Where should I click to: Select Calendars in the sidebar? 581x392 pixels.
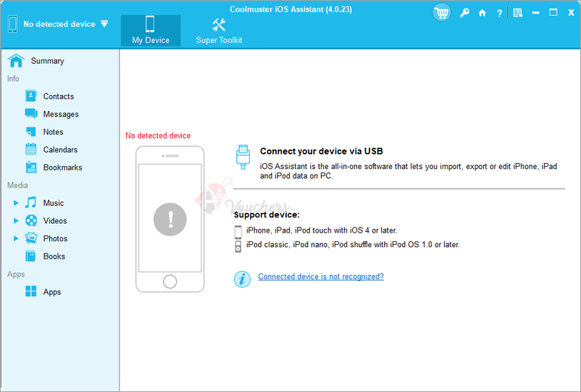tap(60, 150)
